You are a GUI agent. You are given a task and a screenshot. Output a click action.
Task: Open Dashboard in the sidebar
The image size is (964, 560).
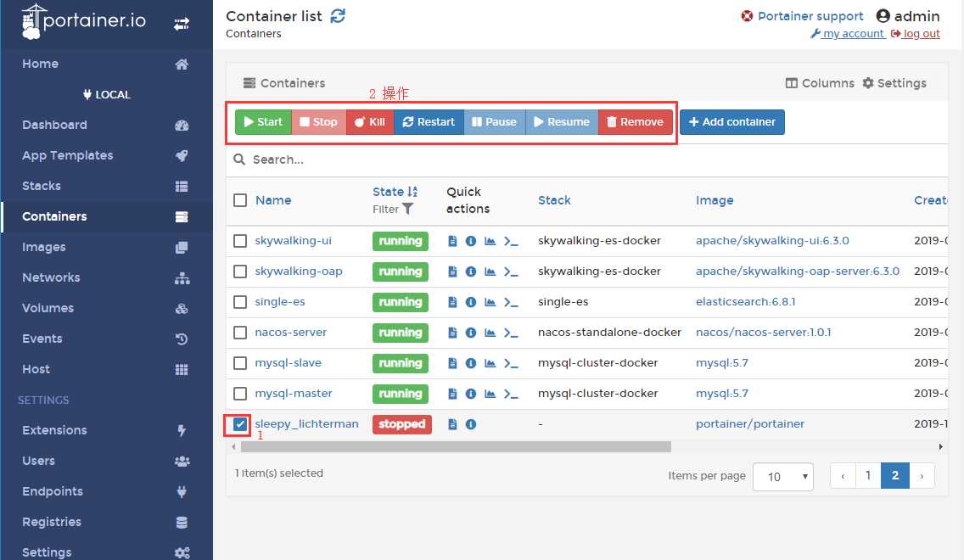pyautogui.click(x=106, y=125)
